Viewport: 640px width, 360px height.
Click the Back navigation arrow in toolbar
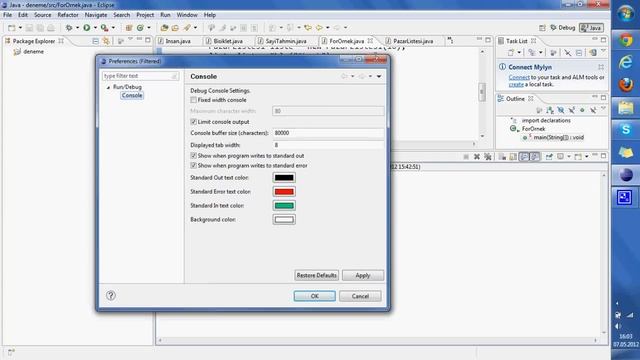(319, 28)
